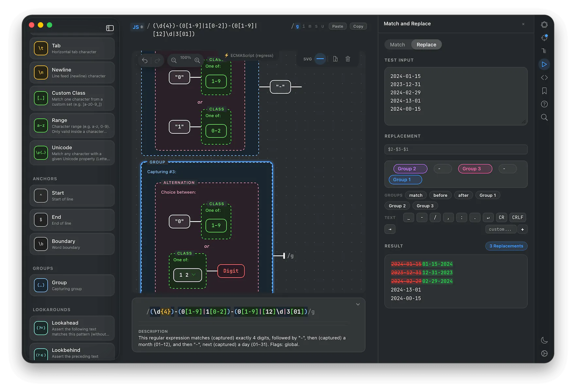The width and height of the screenshot is (576, 392).
Task: Insert the CRLF text token
Action: click(518, 218)
